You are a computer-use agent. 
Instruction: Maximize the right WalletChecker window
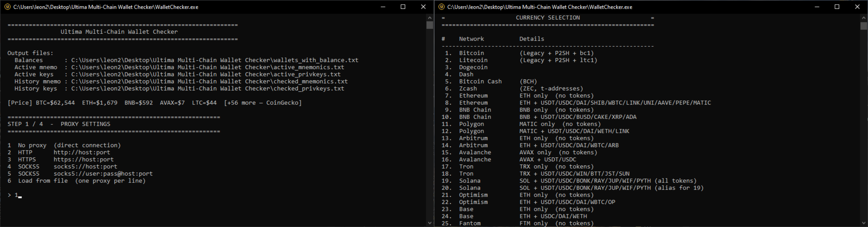pyautogui.click(x=837, y=7)
